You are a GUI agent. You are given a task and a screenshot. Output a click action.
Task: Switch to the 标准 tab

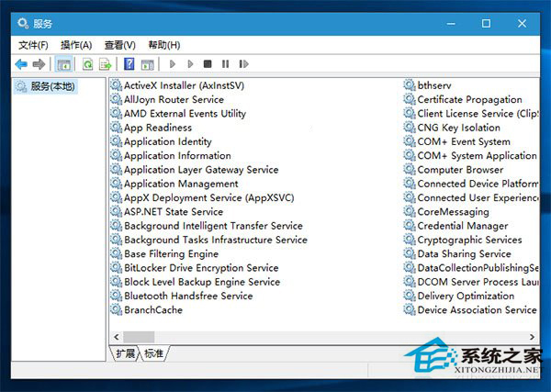click(154, 353)
